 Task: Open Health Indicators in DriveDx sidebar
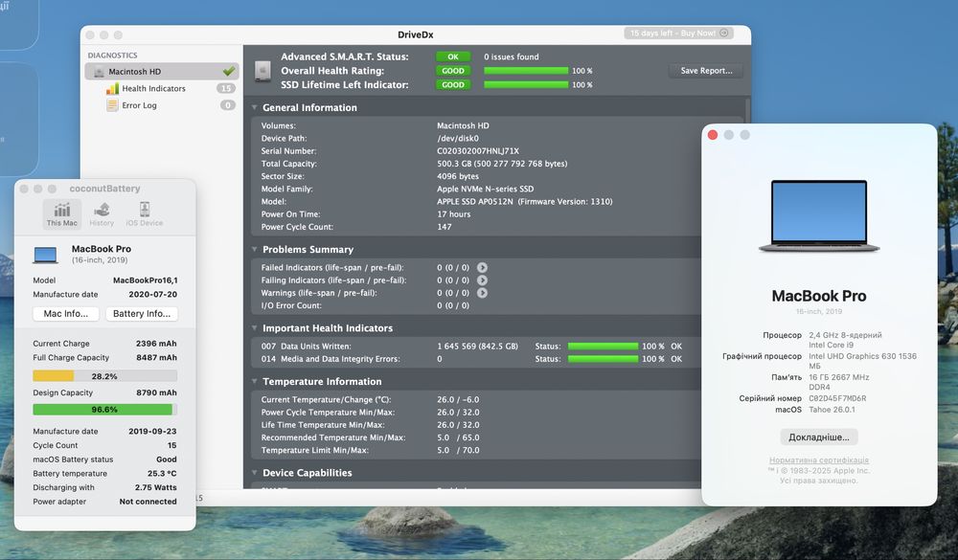coord(153,89)
